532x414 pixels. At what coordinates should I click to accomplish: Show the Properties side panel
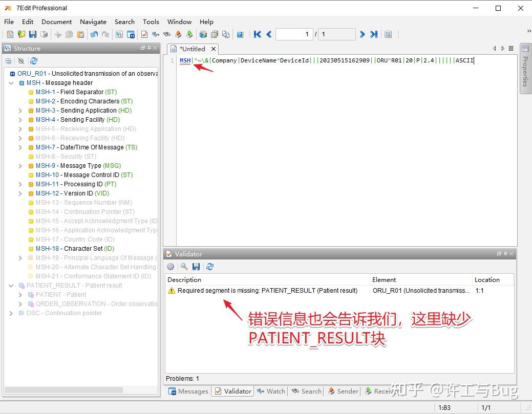[526, 72]
